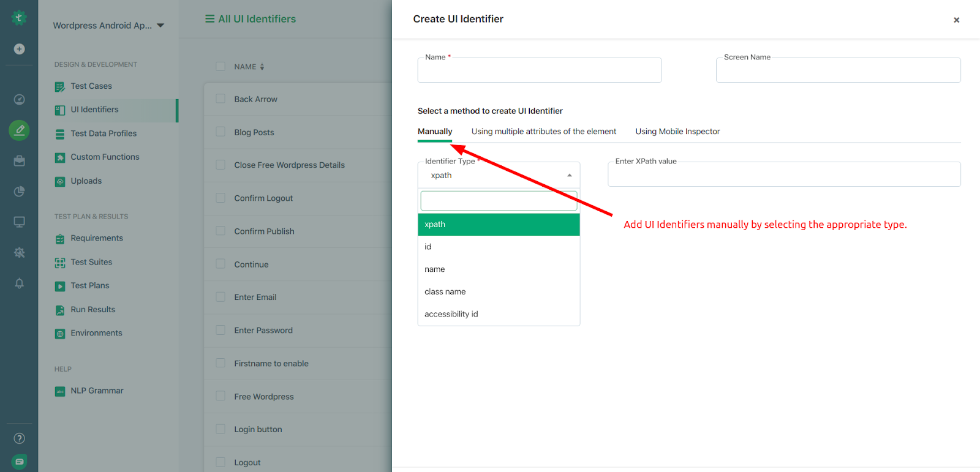This screenshot has height=472, width=980.
Task: Select xpath option in dropdown list
Action: (499, 225)
